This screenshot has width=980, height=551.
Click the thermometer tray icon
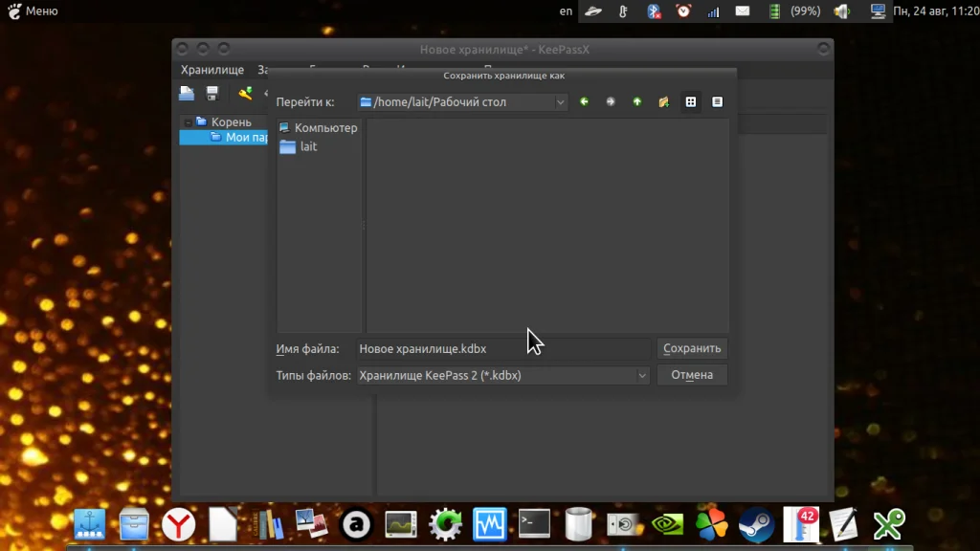pos(623,11)
